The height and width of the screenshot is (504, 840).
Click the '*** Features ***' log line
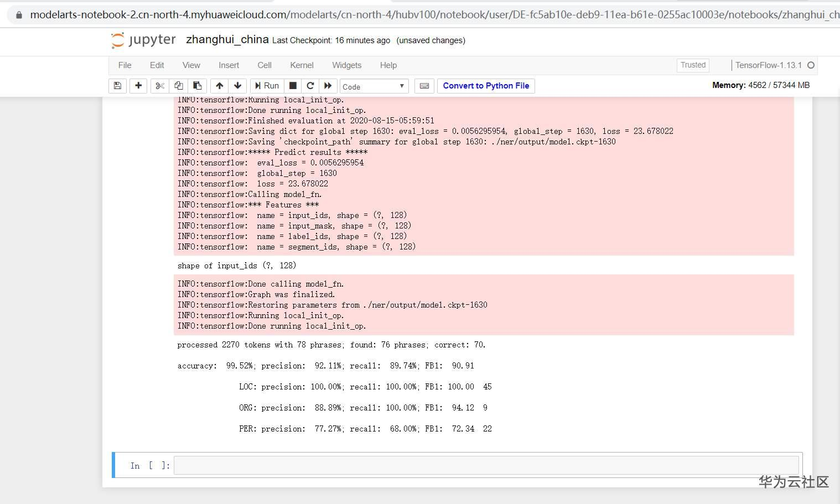click(x=248, y=205)
